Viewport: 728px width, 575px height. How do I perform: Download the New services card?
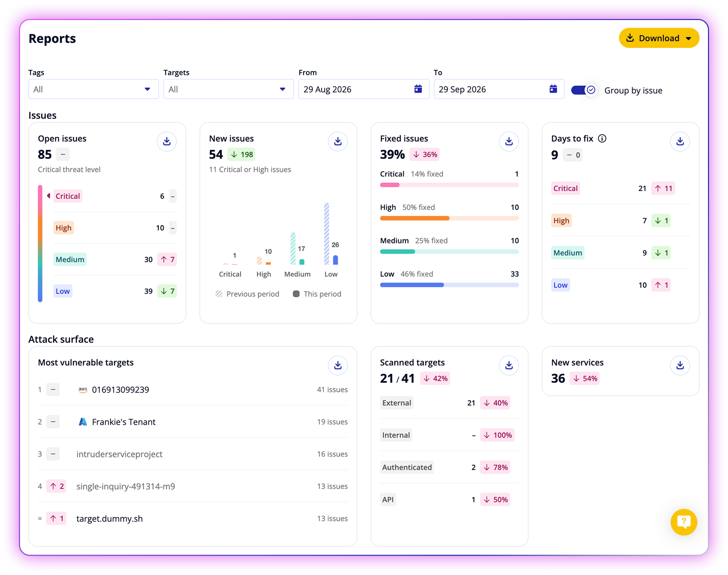(680, 365)
